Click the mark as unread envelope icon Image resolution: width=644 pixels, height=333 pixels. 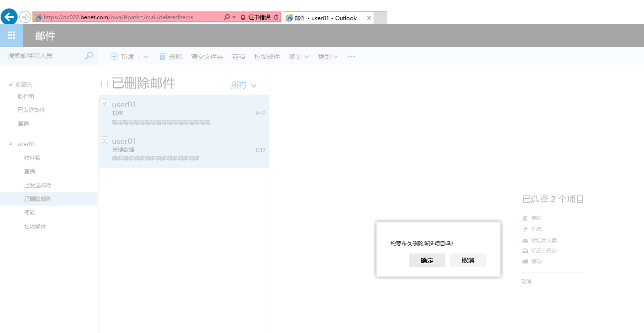click(525, 240)
